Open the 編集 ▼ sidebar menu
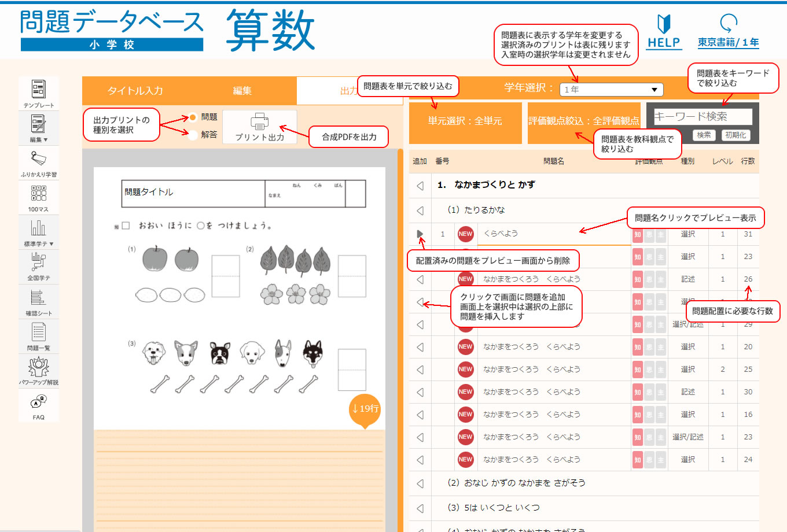 [39, 128]
